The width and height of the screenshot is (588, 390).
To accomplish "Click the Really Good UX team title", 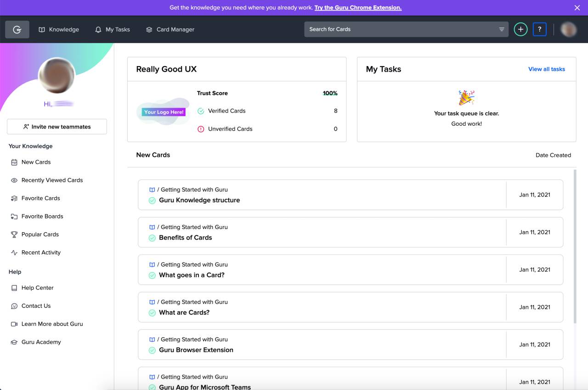I will pyautogui.click(x=166, y=69).
